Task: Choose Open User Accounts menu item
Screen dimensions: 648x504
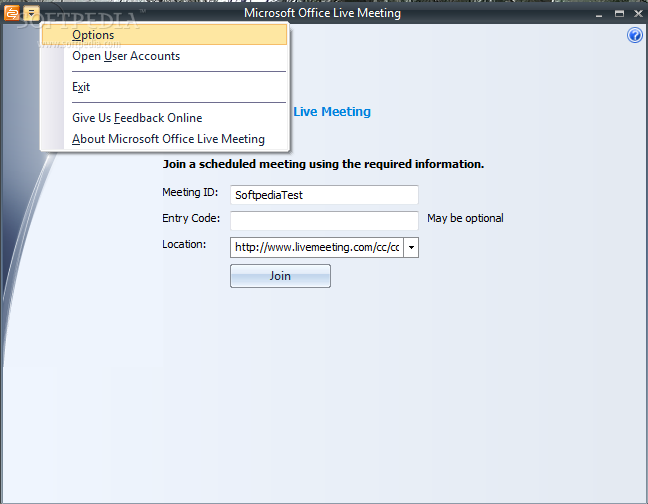Action: (x=164, y=56)
